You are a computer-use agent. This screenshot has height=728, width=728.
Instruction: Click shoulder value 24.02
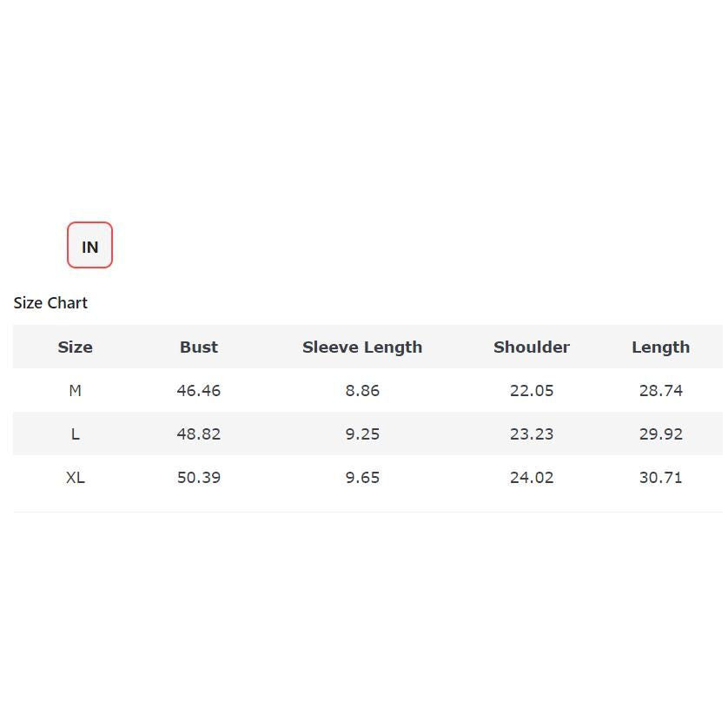pyautogui.click(x=532, y=477)
